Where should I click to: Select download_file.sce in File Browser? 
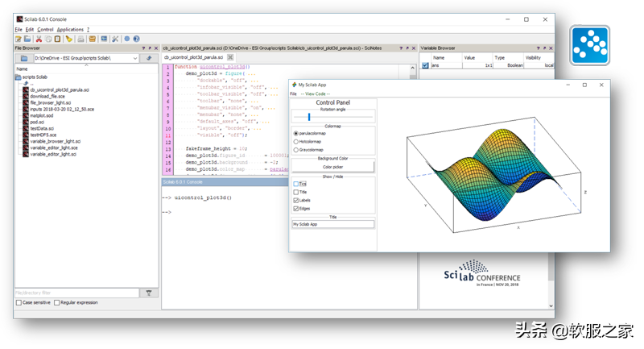pyautogui.click(x=47, y=96)
